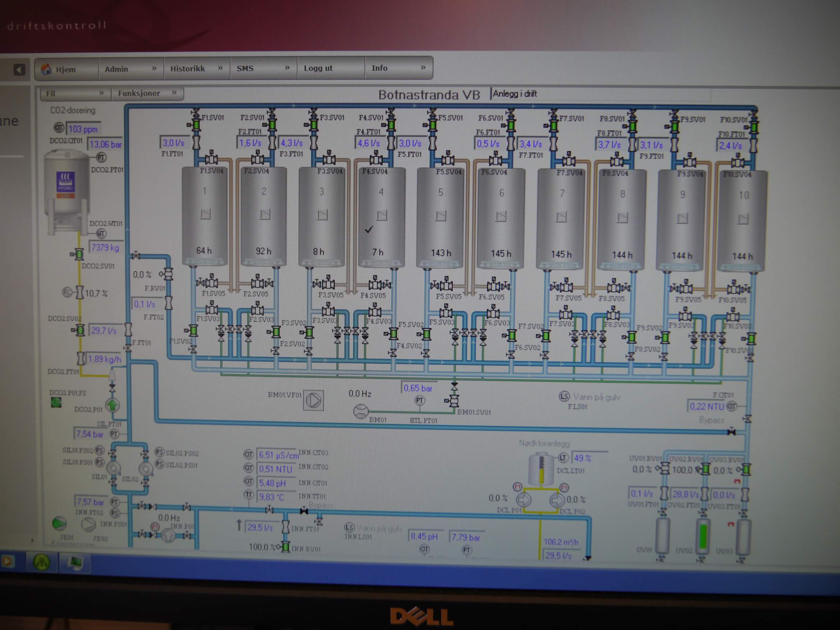Open the Hjem home menu item
Viewport: 840px width, 630px height.
pyautogui.click(x=67, y=69)
